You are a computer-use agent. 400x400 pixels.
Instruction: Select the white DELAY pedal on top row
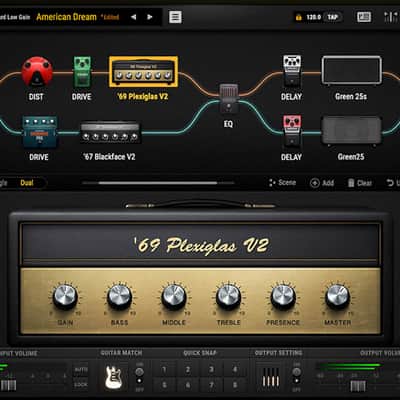pyautogui.click(x=292, y=71)
